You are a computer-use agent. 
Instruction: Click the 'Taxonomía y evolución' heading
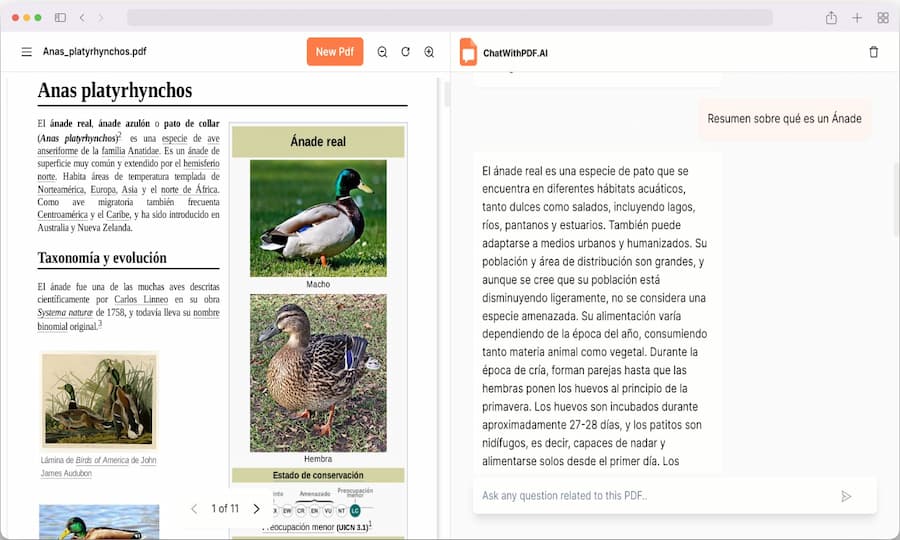pos(102,258)
